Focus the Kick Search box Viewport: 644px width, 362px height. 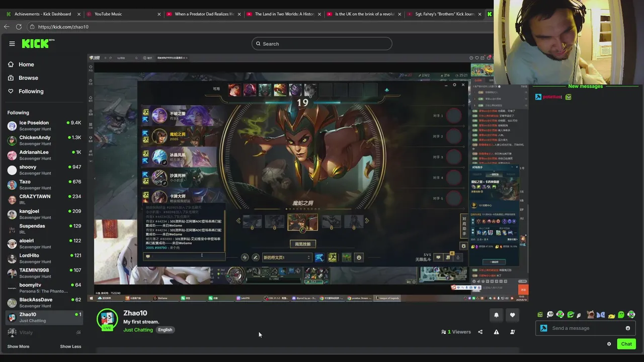click(x=321, y=44)
